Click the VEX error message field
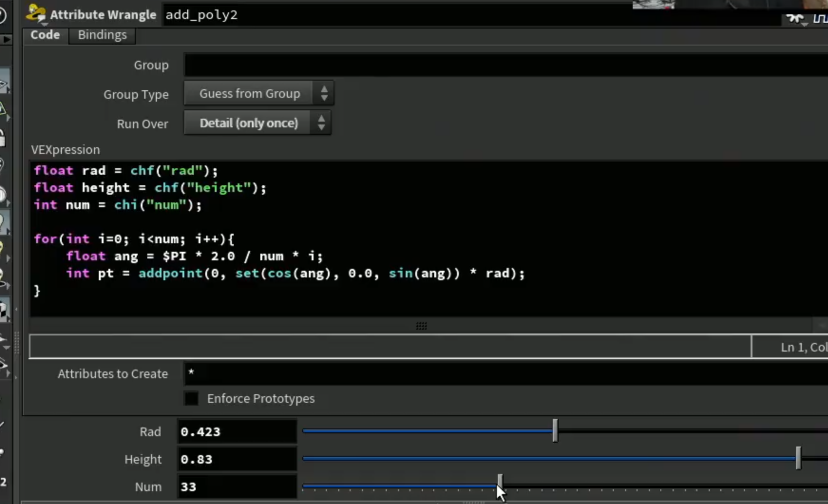The image size is (828, 504). (x=390, y=347)
